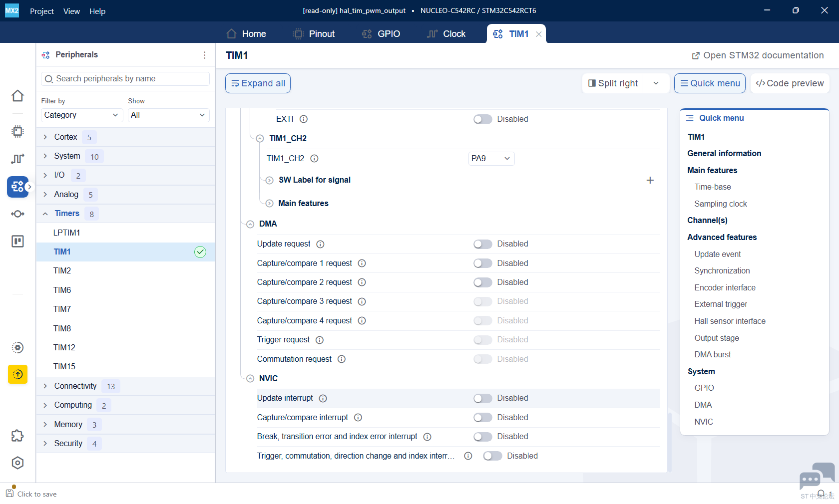Show info for EXTI setting
This screenshot has height=504, width=839.
pos(304,119)
